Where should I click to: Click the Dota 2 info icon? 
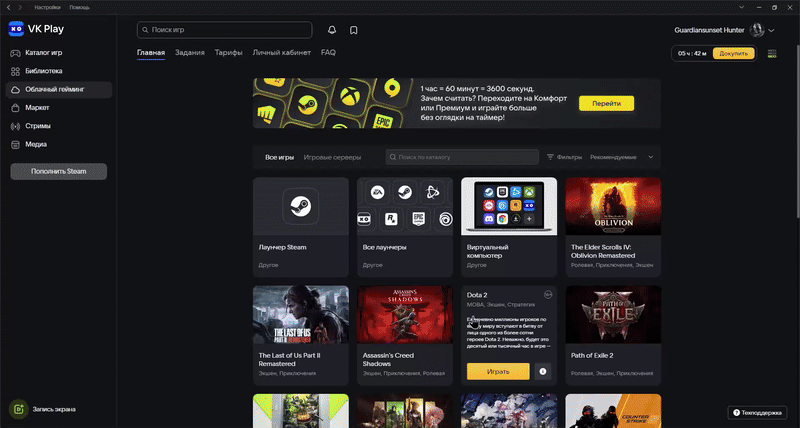[x=543, y=371]
